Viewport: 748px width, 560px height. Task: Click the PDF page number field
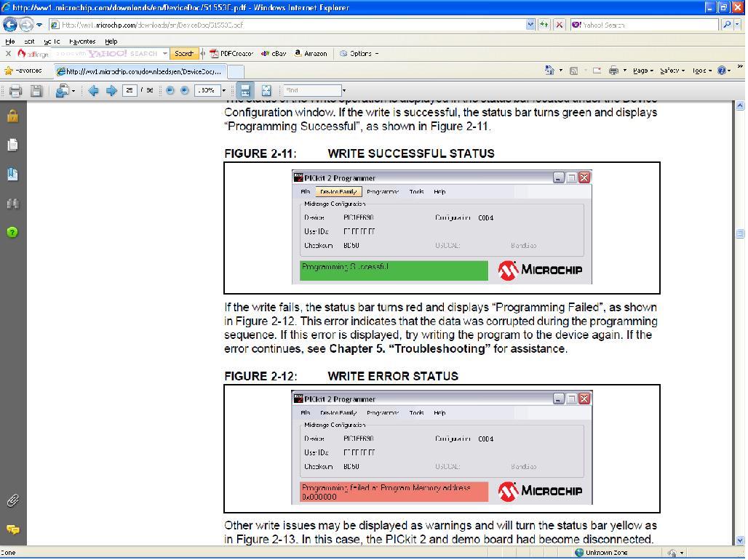[x=130, y=90]
